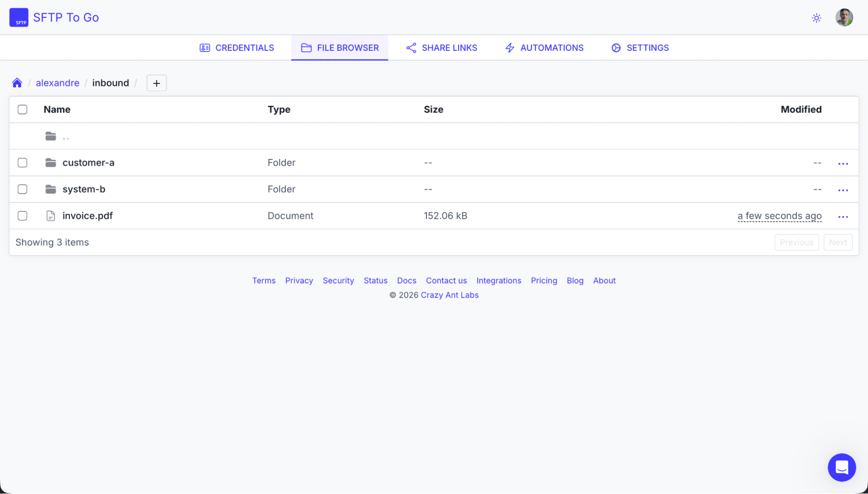Open the more options menu for system-b
Image resolution: width=868 pixels, height=494 pixels.
[x=843, y=190]
